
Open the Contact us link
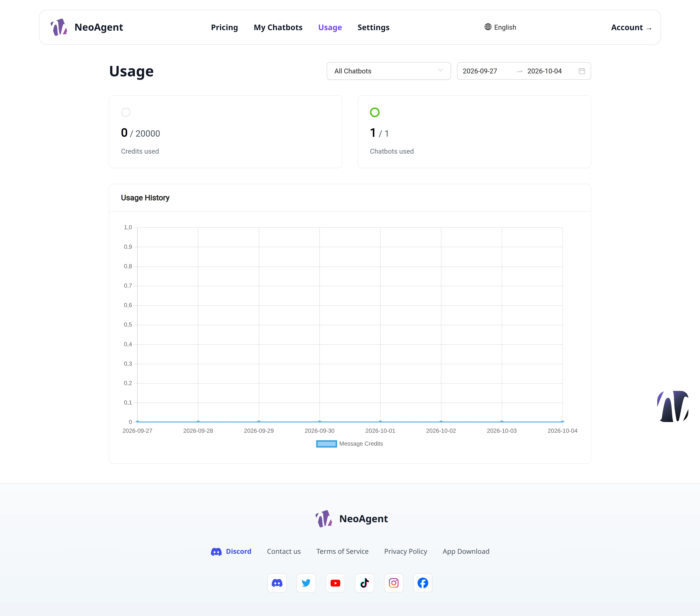point(284,551)
